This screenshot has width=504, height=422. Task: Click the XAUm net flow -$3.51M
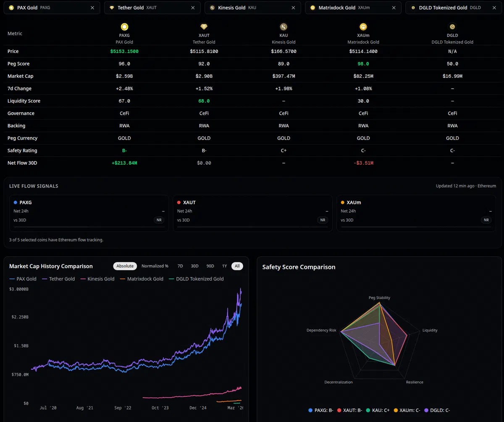click(363, 163)
